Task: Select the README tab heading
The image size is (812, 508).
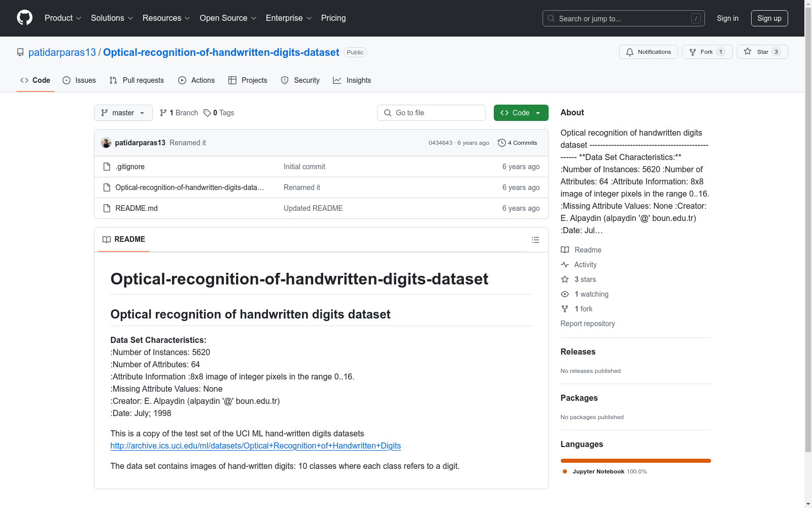Action: 124,239
